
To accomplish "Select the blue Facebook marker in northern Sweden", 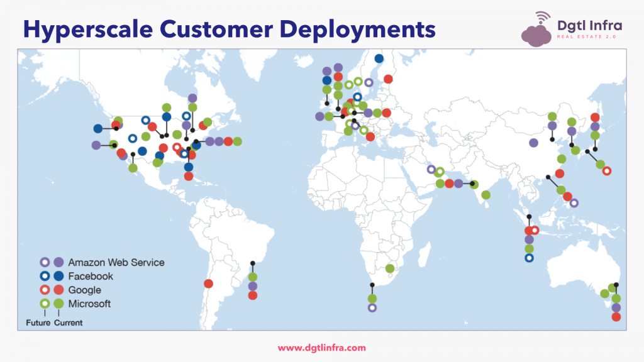I will [x=379, y=58].
